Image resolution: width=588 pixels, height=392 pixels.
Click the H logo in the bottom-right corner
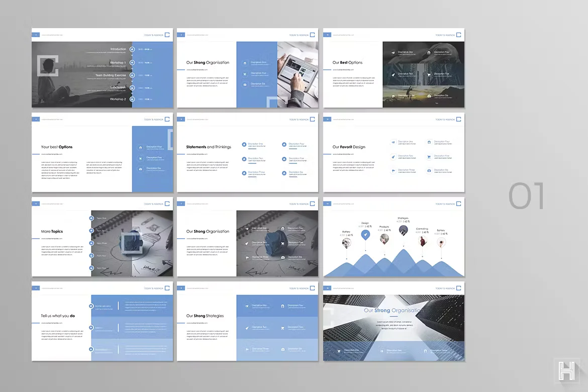pos(567,371)
